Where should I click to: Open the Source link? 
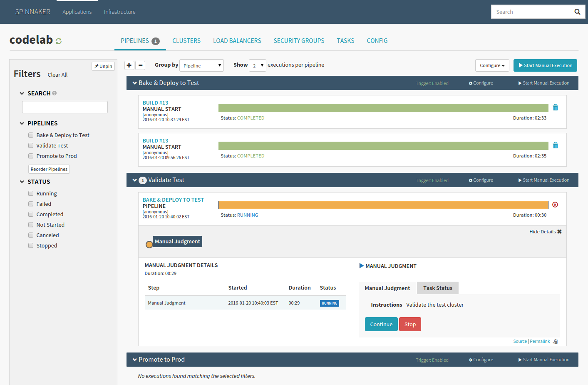tap(520, 341)
